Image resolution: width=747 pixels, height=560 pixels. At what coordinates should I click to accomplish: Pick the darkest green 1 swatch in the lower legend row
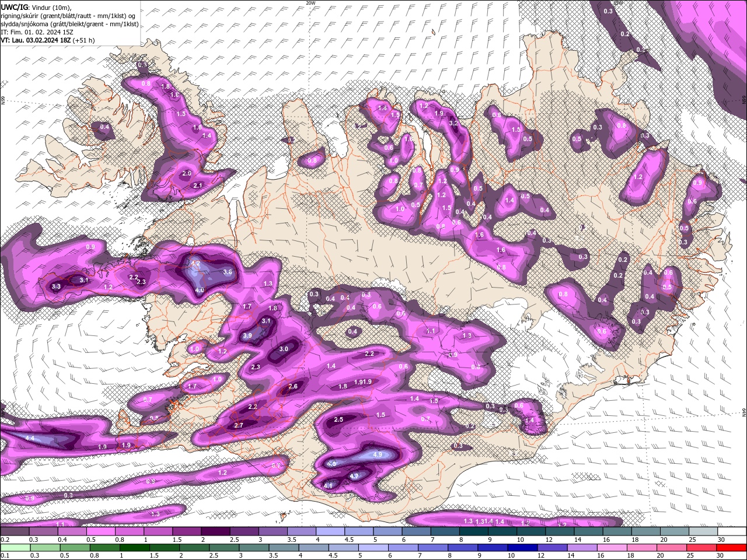coord(134,548)
